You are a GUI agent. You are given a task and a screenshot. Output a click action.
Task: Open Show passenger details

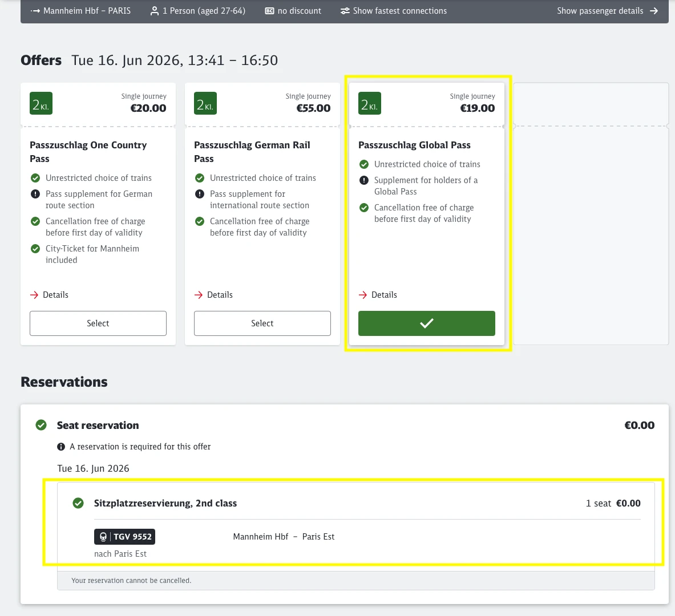[608, 11]
